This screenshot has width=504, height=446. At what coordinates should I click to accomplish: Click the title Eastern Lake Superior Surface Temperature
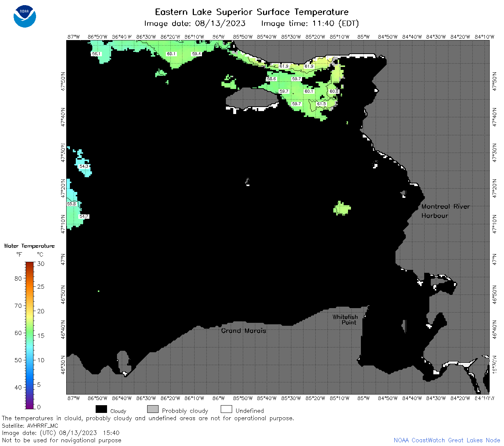coord(252,12)
